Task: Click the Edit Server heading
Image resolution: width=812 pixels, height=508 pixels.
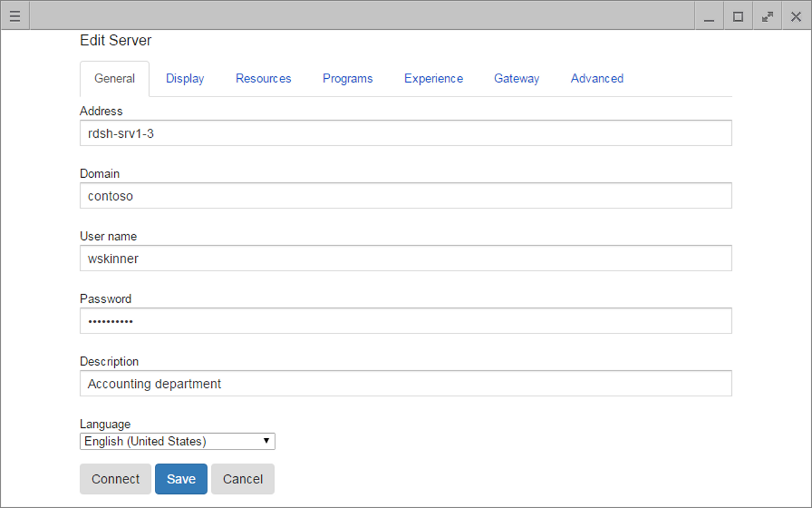Action: click(x=115, y=41)
